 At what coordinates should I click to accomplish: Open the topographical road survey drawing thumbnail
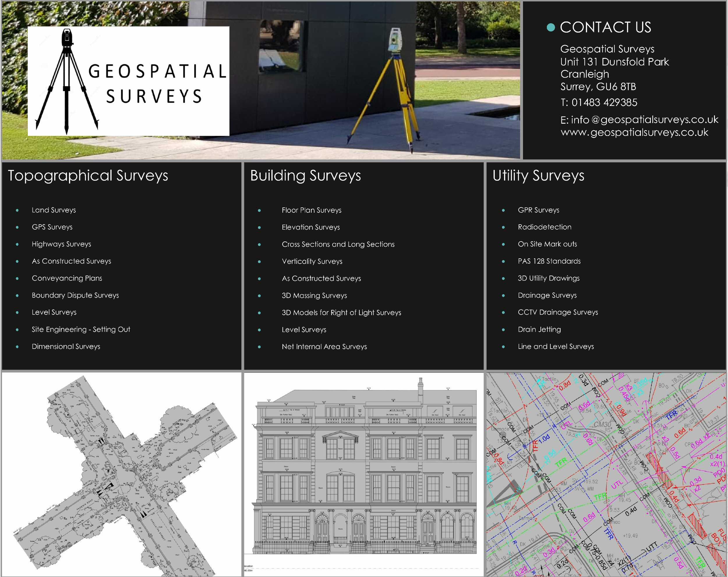pos(121,474)
